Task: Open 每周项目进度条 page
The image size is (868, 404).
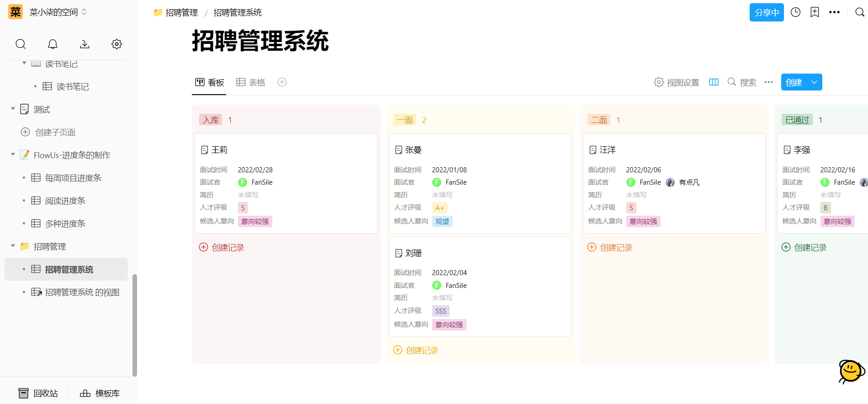Action: pos(66,178)
